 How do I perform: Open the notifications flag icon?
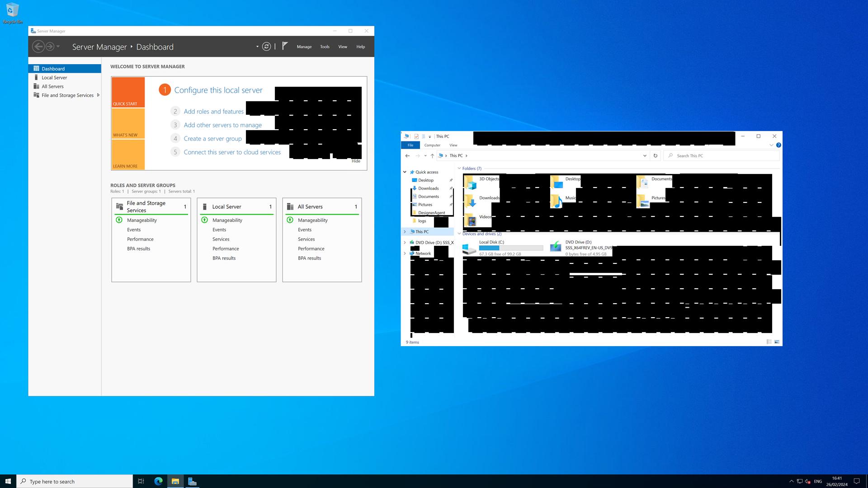(285, 46)
